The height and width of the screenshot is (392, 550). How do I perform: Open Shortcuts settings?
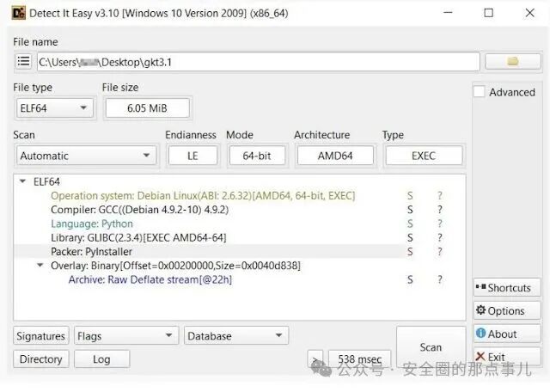(x=507, y=288)
